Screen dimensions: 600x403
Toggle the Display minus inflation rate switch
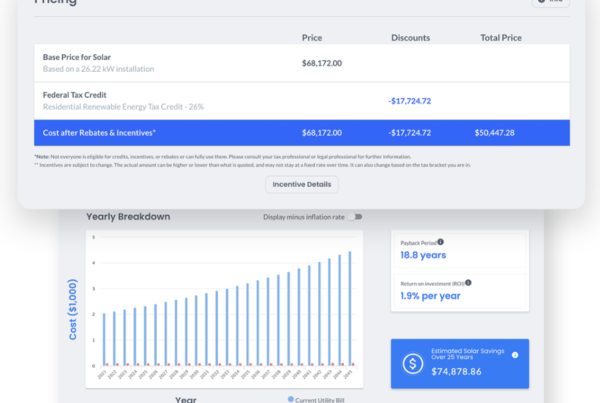pos(356,217)
